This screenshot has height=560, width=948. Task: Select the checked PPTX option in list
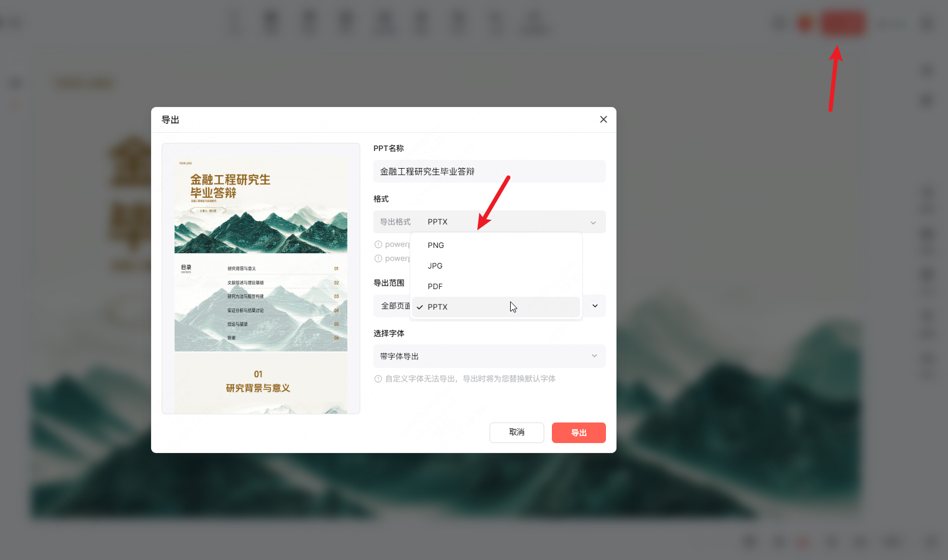coord(495,307)
